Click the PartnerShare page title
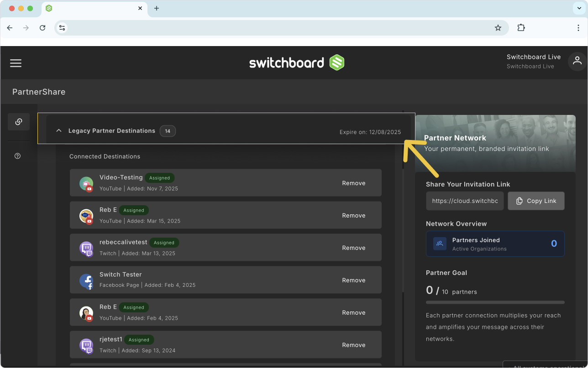The image size is (588, 368). click(39, 92)
